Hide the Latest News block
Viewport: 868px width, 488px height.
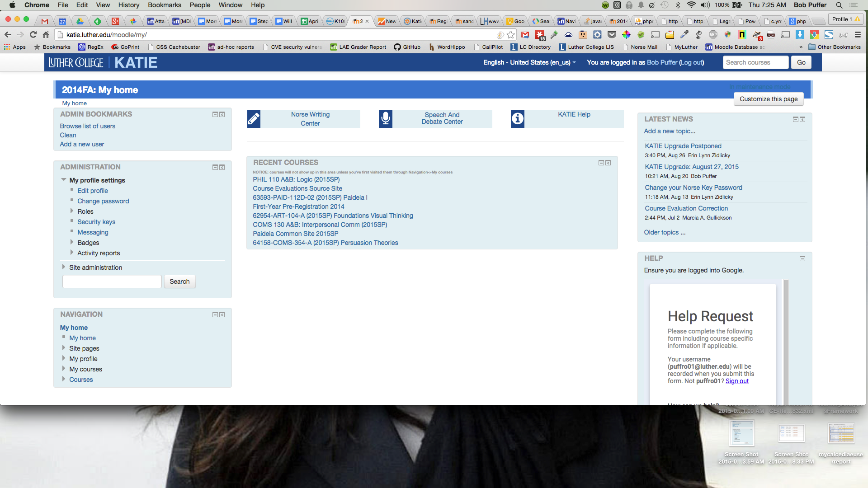(x=796, y=120)
